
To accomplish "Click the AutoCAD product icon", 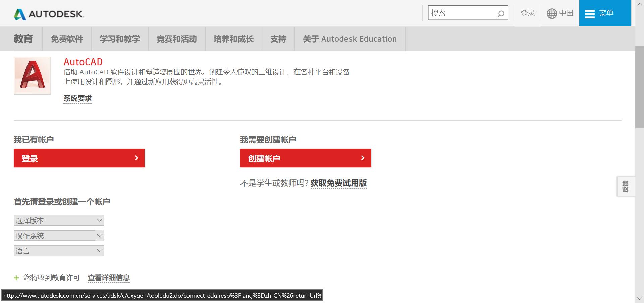I will [x=32, y=75].
